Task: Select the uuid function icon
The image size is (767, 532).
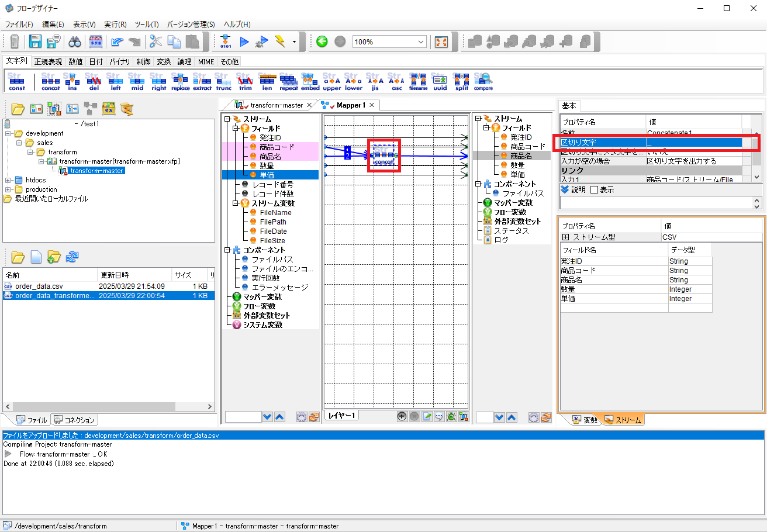Action: click(x=440, y=81)
